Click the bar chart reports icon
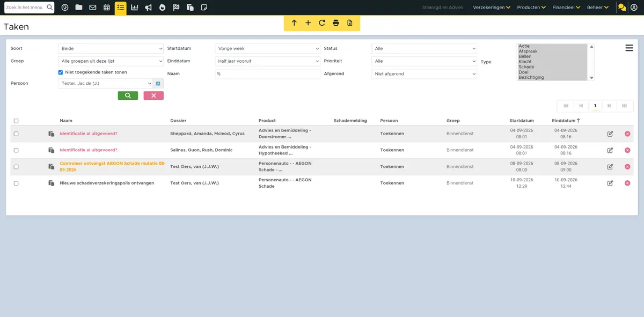This screenshot has width=644, height=317. 134,8
